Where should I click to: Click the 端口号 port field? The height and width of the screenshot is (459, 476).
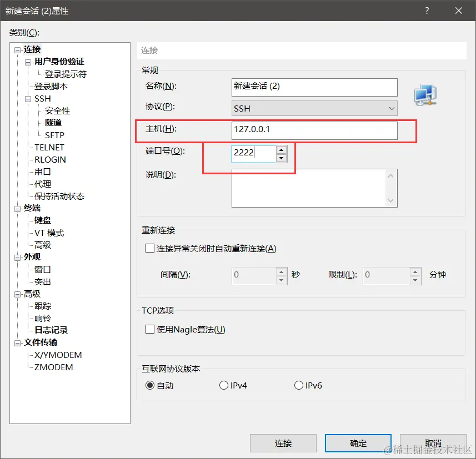click(254, 154)
